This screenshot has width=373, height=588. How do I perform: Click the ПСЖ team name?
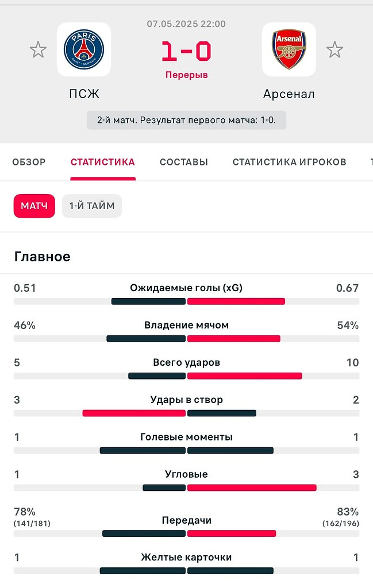coord(84,94)
